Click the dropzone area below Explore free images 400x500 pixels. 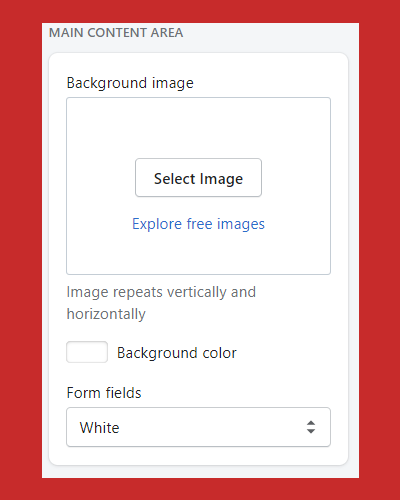[198, 253]
